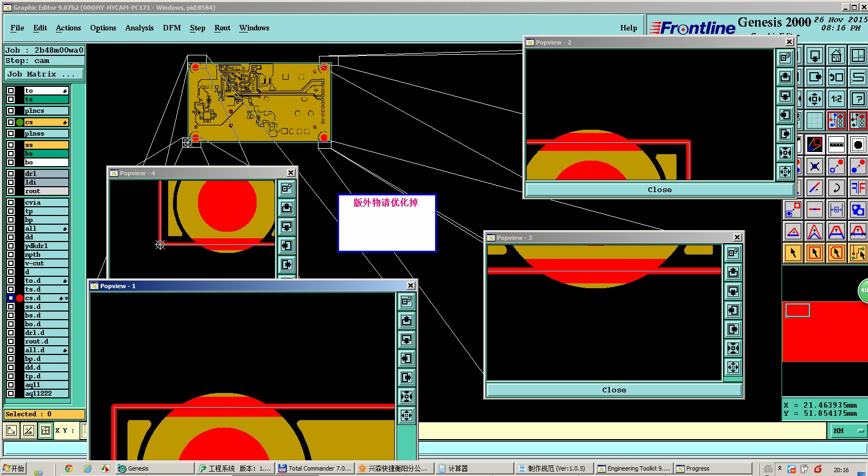This screenshot has width=868, height=476.
Task: Click Close in Popview - 2
Action: [659, 189]
